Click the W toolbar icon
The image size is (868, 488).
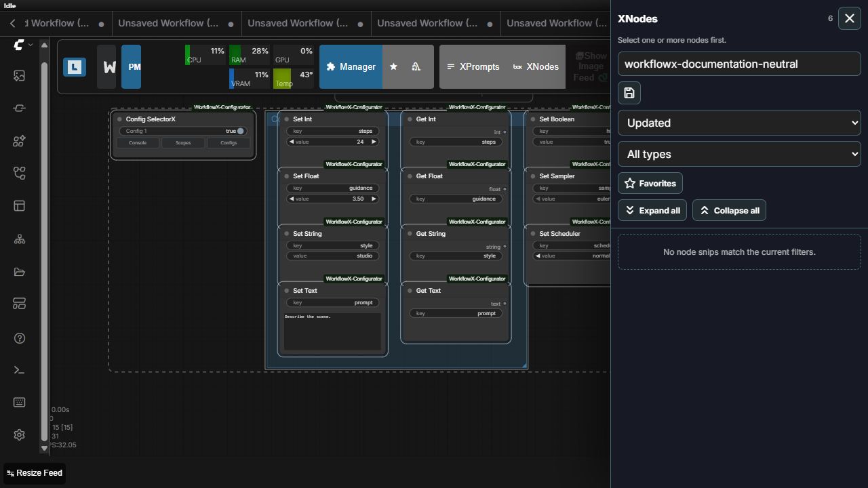point(106,66)
